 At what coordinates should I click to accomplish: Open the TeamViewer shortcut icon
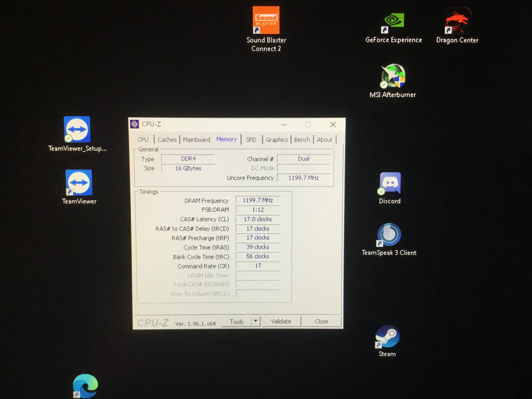79,183
